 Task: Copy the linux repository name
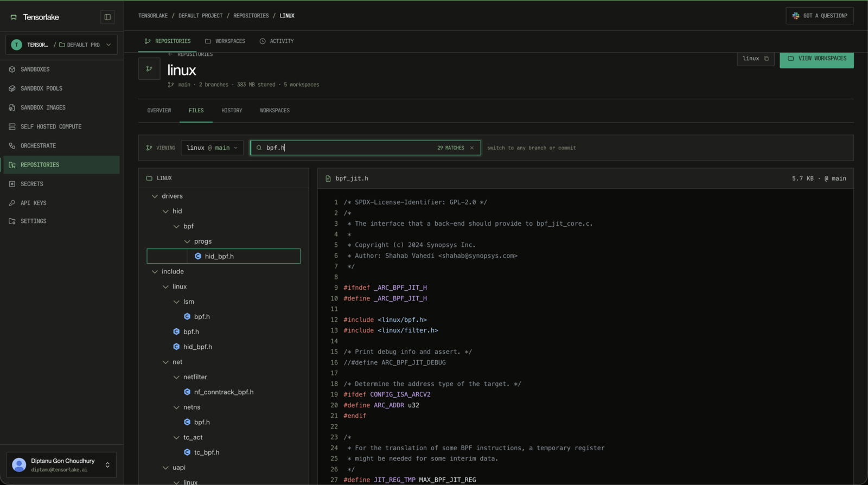766,59
